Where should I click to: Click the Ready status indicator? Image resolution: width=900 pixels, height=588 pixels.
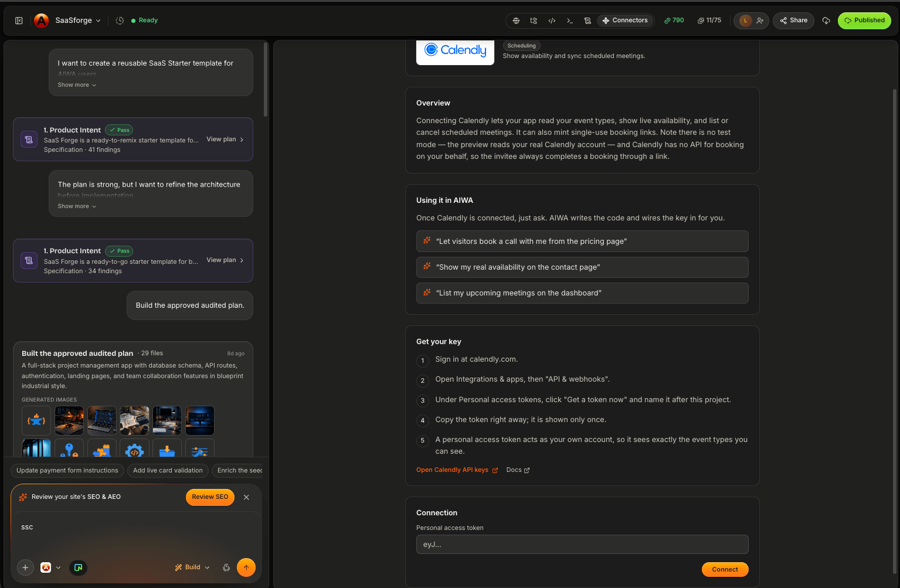coord(144,21)
